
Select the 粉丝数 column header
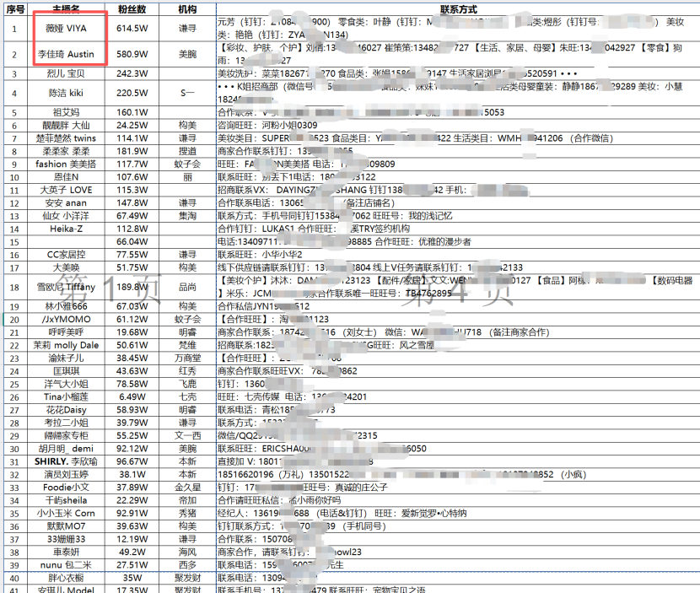point(132,9)
